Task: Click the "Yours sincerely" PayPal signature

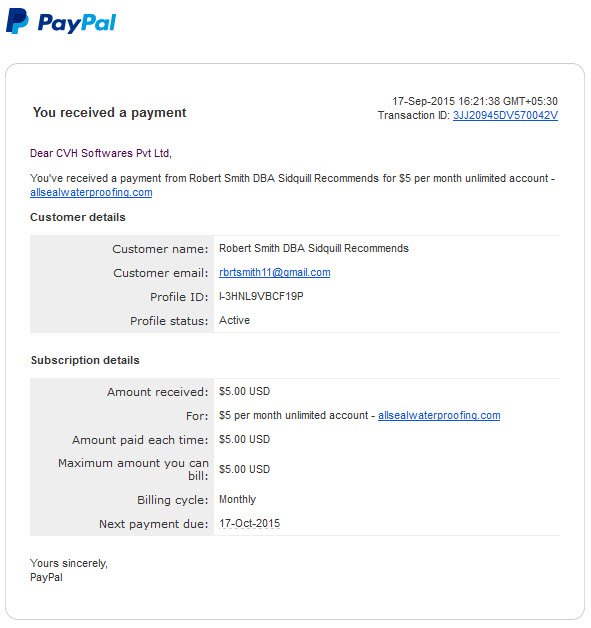Action: [69, 570]
